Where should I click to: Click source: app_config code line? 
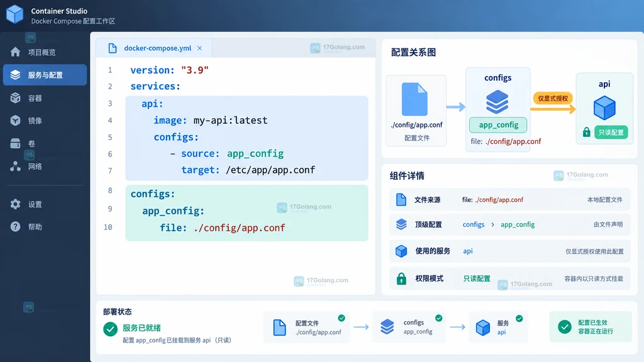[x=226, y=153]
